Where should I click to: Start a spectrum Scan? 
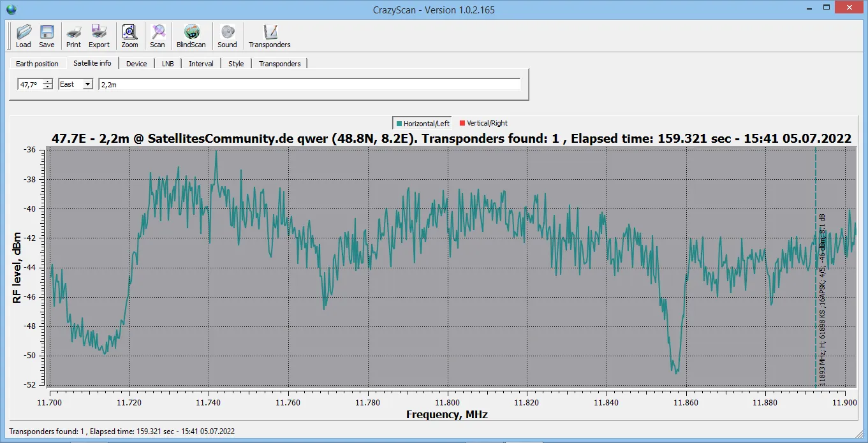[158, 36]
